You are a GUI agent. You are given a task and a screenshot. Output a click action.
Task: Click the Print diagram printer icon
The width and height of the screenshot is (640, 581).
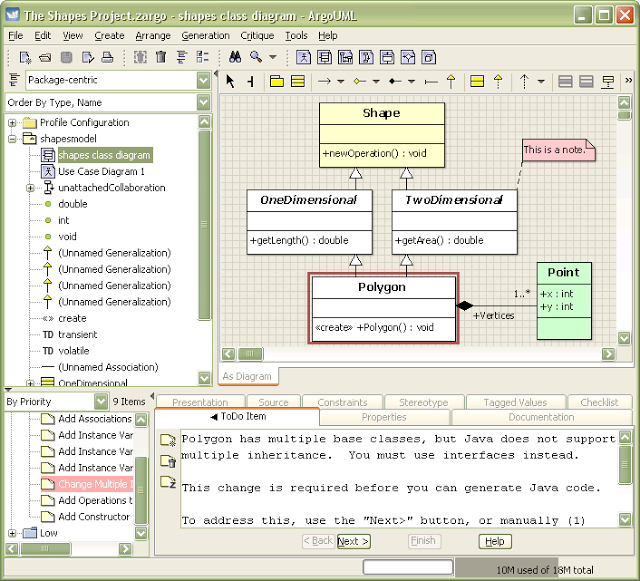click(107, 57)
